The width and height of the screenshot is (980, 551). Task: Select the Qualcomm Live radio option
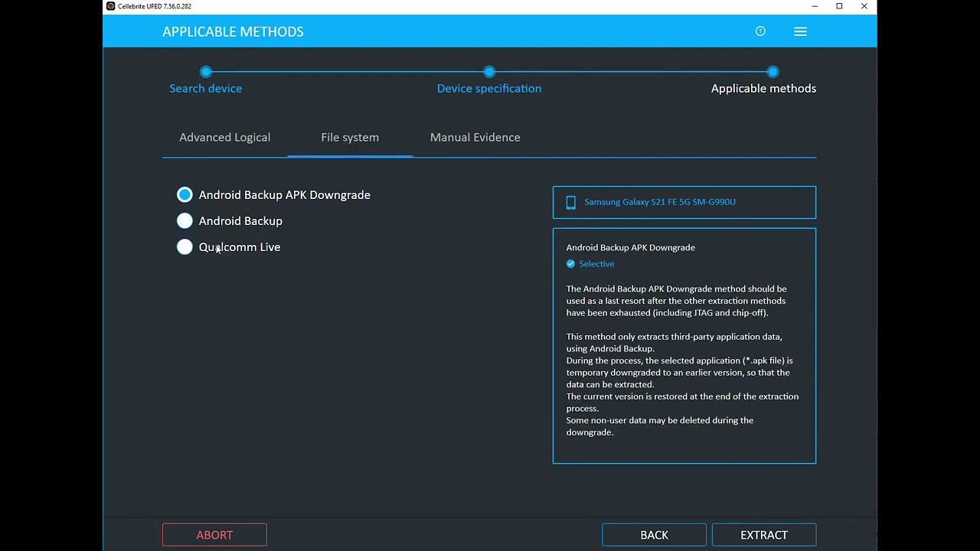point(185,247)
